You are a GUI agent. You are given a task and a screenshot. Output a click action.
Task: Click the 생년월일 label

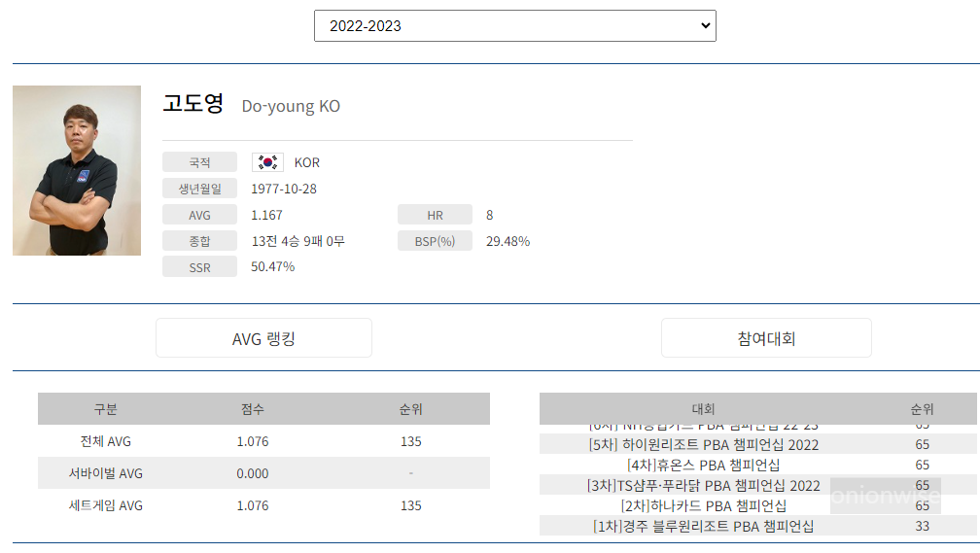199,189
